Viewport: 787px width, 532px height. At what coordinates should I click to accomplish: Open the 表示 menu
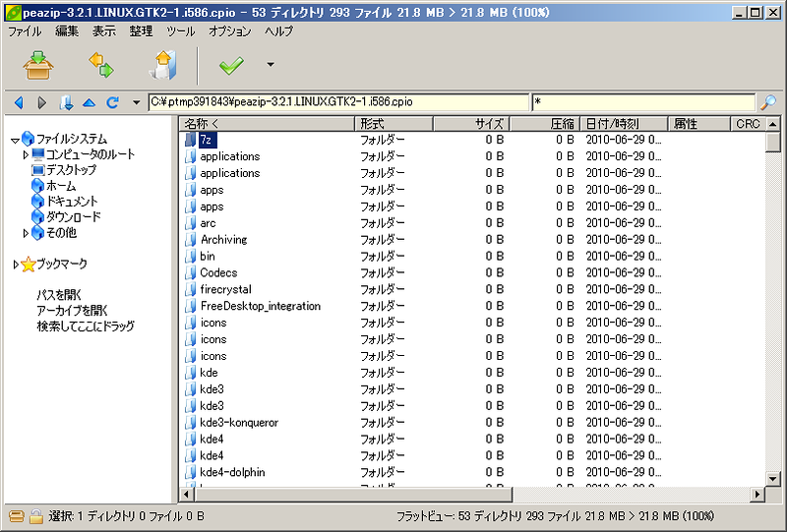pyautogui.click(x=104, y=31)
